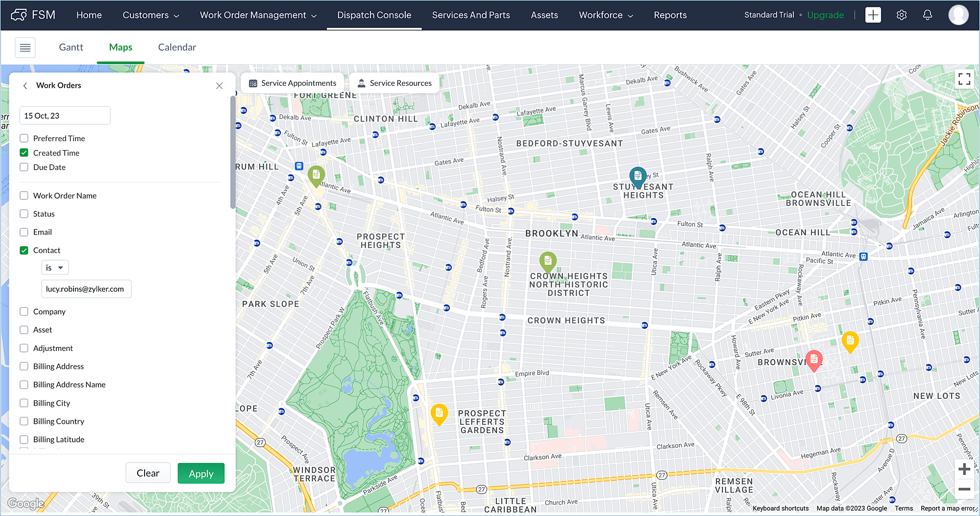Screen dimensions: 980x516
Task: Click Report a map error
Action: click(x=949, y=508)
